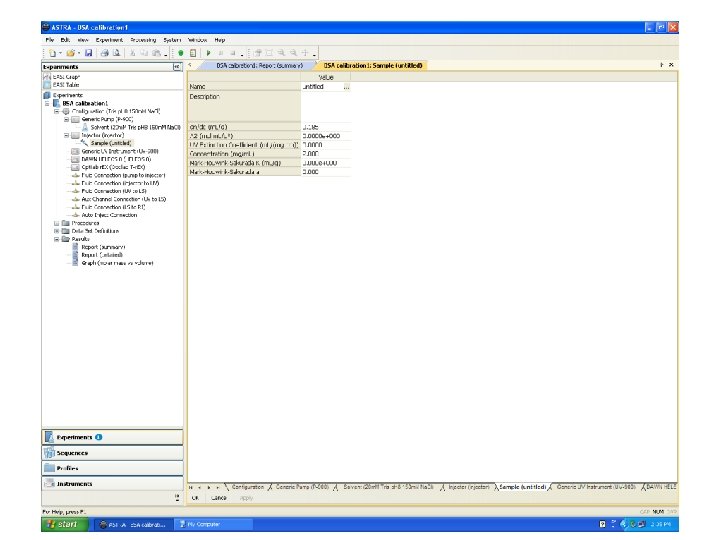
Task: Click Solvent flask icon in tree
Action: tap(85, 127)
